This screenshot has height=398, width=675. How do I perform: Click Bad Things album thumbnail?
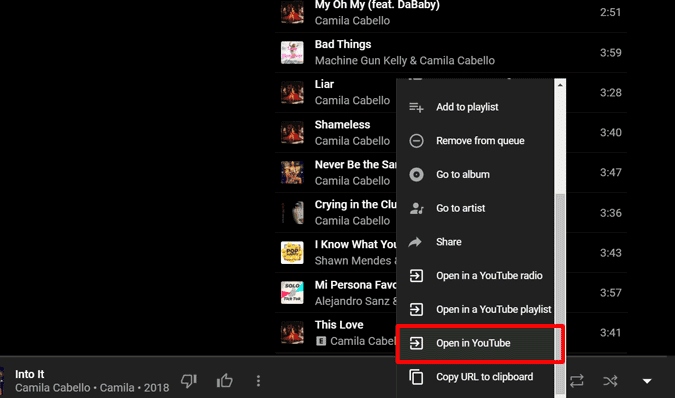pyautogui.click(x=292, y=52)
